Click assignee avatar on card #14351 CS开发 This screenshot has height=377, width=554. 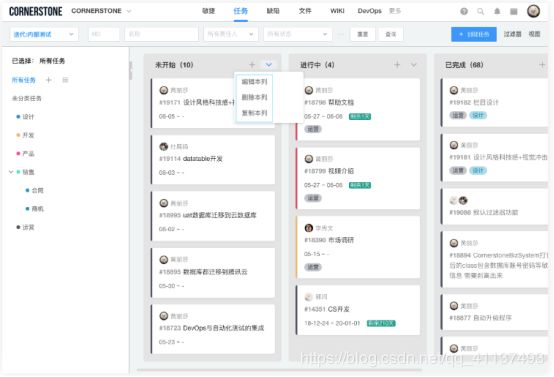309,296
